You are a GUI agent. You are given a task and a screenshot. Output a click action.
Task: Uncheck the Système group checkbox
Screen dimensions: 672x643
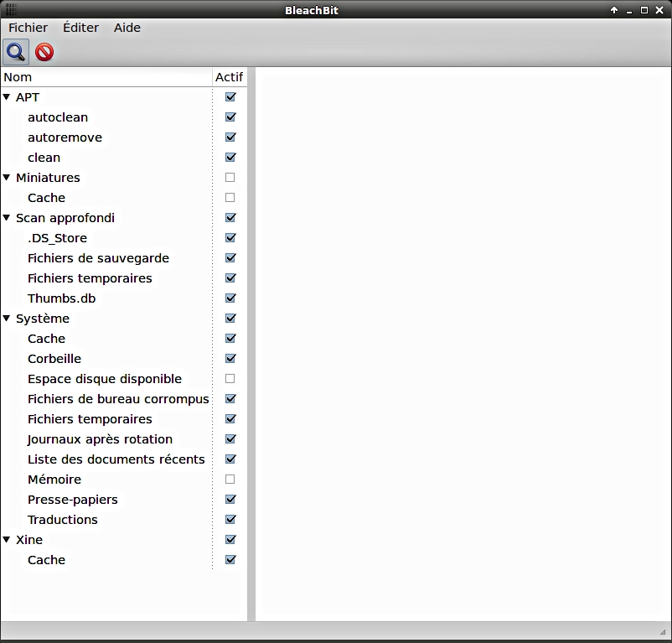tap(230, 318)
